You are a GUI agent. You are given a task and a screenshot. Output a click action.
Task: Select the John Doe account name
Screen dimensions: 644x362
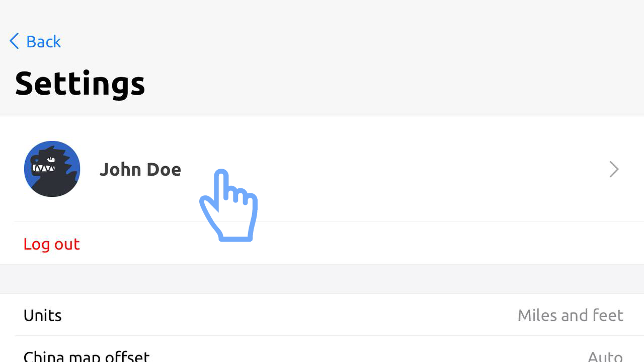pos(140,170)
